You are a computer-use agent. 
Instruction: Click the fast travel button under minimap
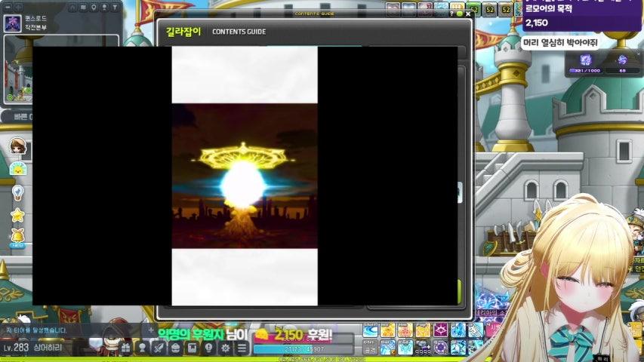17,117
